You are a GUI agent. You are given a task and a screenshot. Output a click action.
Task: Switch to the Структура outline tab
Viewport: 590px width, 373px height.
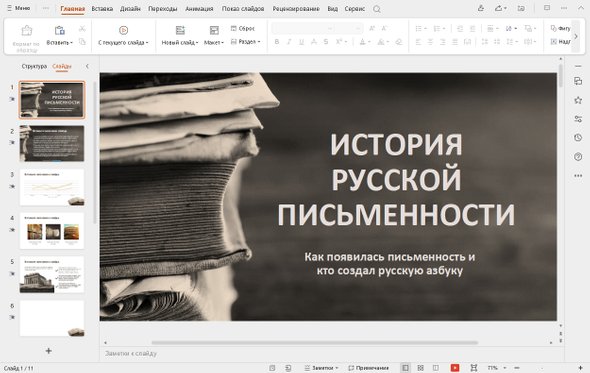tap(34, 66)
